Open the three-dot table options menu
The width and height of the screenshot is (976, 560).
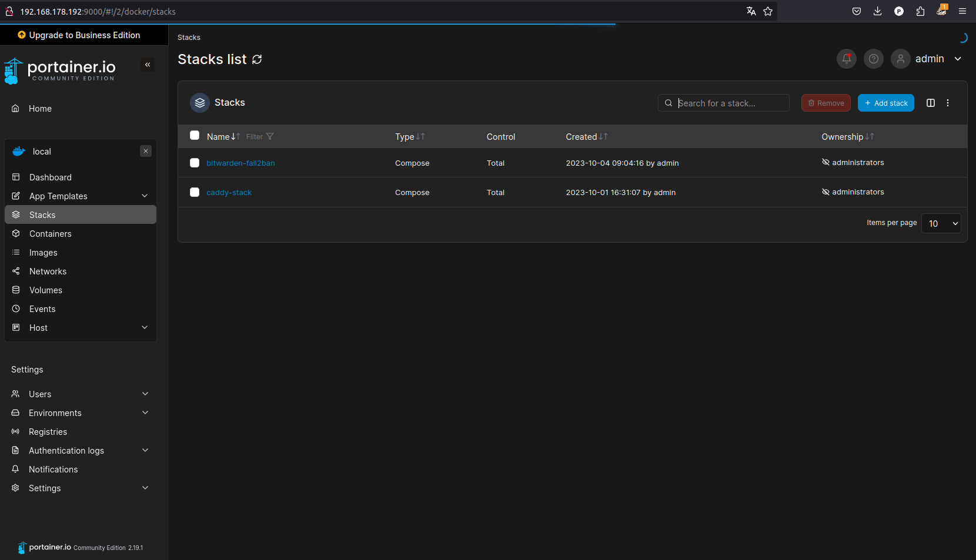[x=947, y=103]
